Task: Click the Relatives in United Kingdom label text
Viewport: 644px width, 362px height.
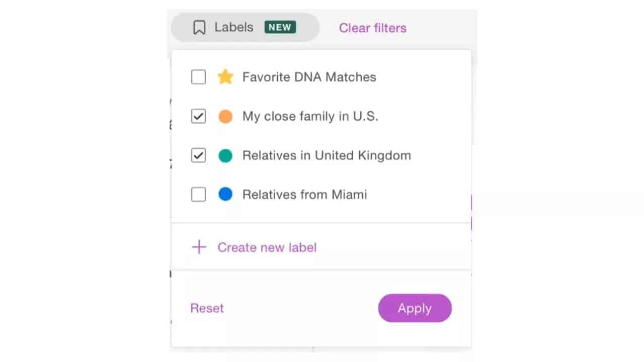Action: (x=327, y=155)
